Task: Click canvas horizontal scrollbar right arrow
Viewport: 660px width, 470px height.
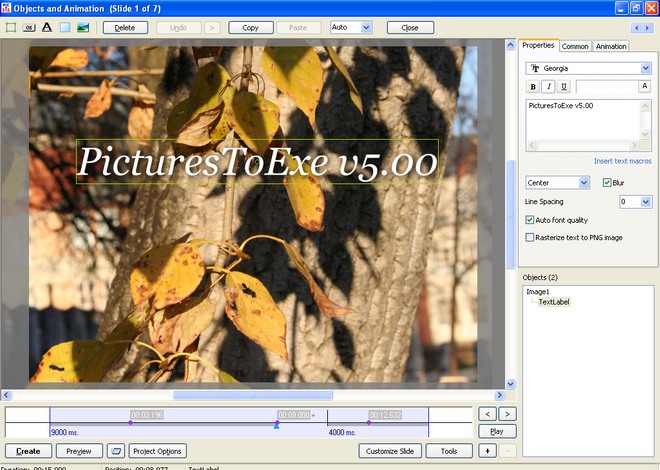Action: click(500, 395)
